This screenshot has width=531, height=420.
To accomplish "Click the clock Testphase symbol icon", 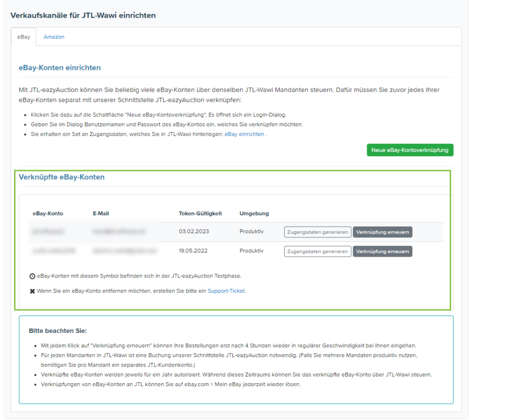I will point(32,276).
